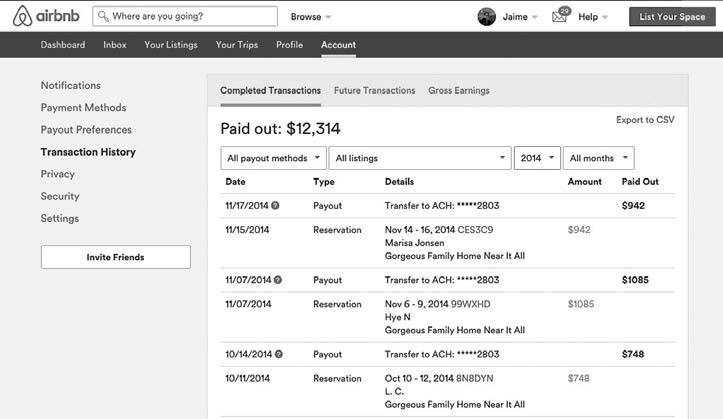Click the Where are you going search field
This screenshot has height=419, width=723.
tap(192, 17)
